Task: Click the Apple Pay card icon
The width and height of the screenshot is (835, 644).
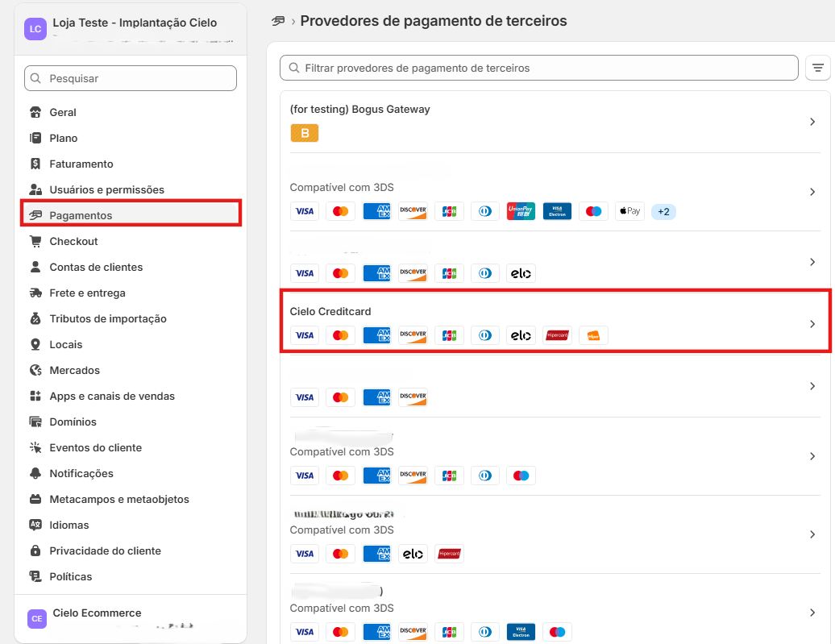Action: 629,211
